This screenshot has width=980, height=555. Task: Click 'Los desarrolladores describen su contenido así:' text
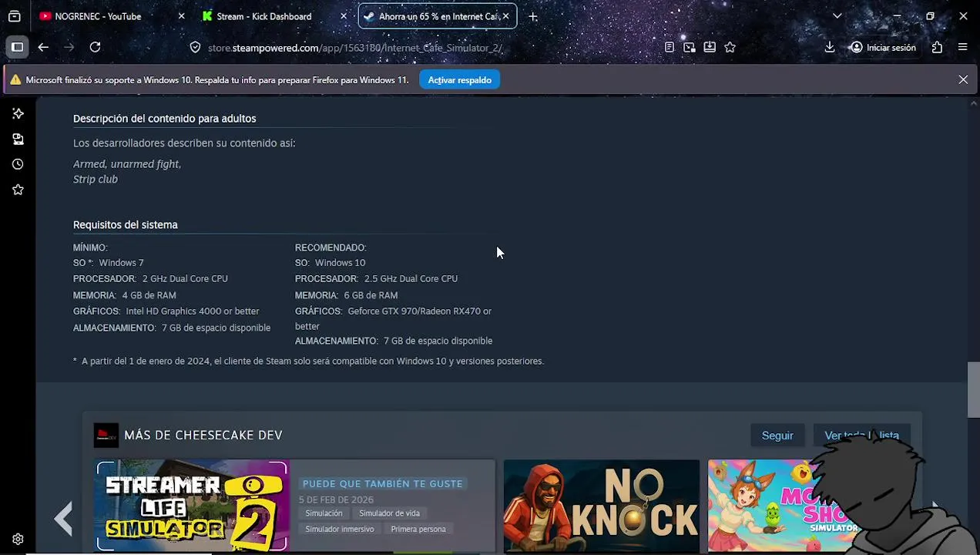tap(184, 143)
